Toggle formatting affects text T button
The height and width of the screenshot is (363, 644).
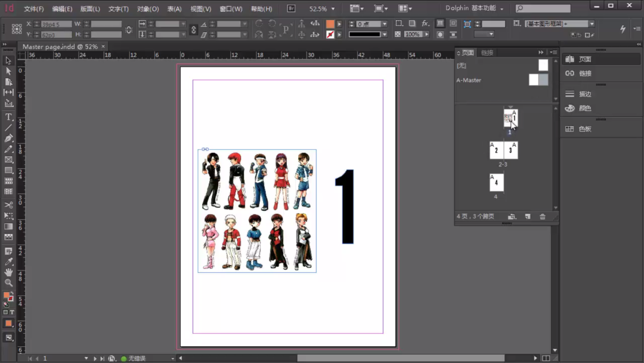point(11,312)
